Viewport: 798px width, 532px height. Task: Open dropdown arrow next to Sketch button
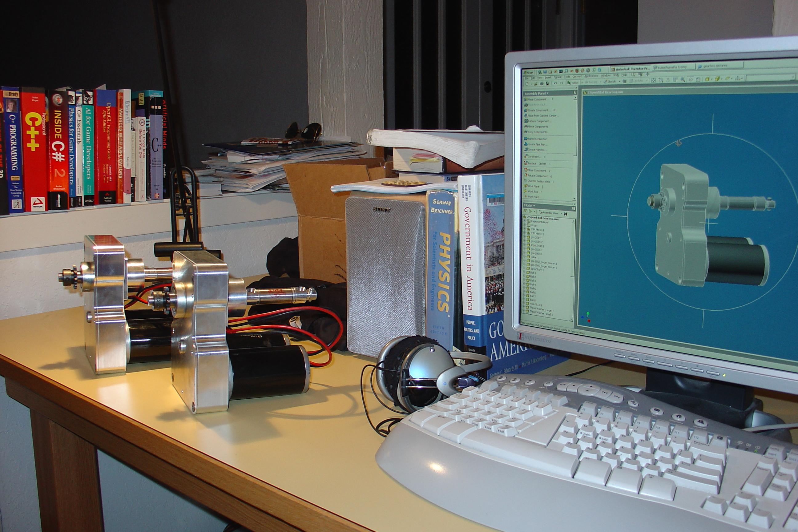[619, 82]
